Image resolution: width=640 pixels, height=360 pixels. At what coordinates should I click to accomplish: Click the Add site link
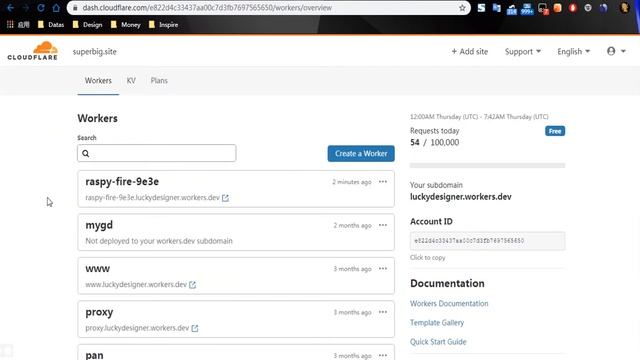pyautogui.click(x=469, y=51)
